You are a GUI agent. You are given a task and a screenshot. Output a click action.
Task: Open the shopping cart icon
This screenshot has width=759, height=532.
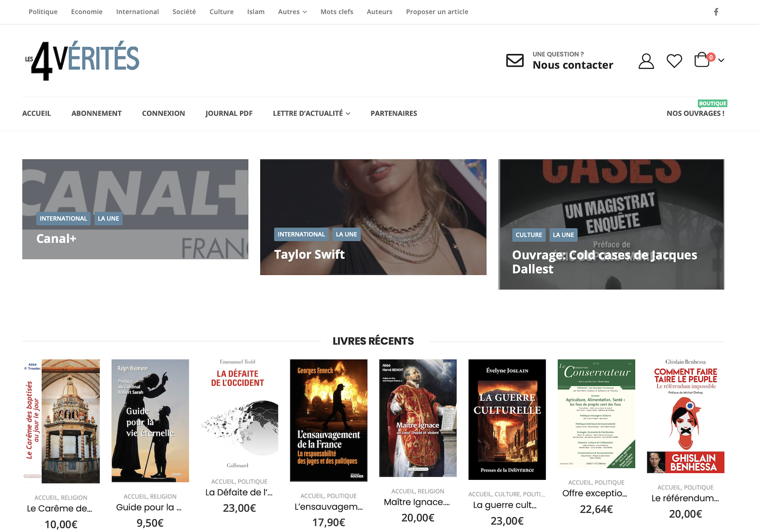702,60
